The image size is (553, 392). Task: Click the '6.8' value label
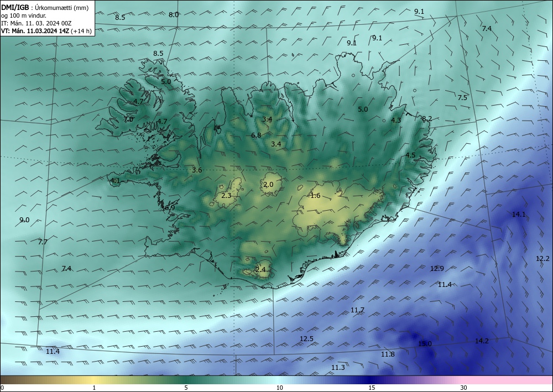[x=257, y=135]
